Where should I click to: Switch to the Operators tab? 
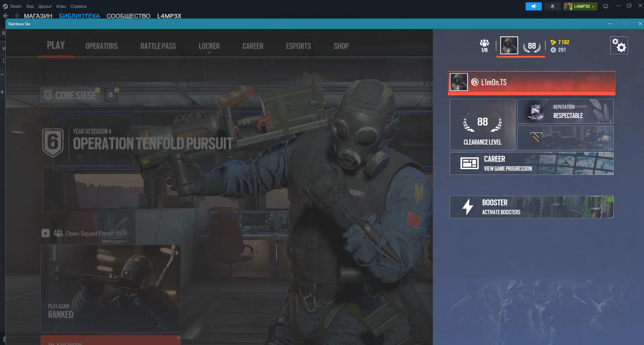pos(102,46)
